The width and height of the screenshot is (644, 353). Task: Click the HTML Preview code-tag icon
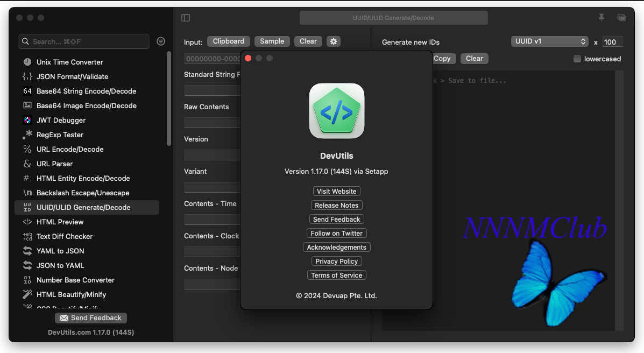[x=27, y=222]
